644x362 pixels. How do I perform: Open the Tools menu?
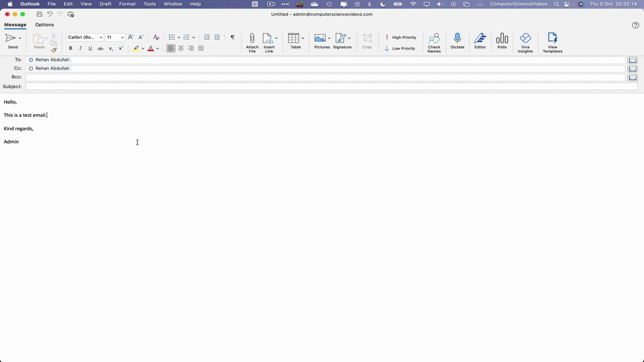tap(149, 4)
